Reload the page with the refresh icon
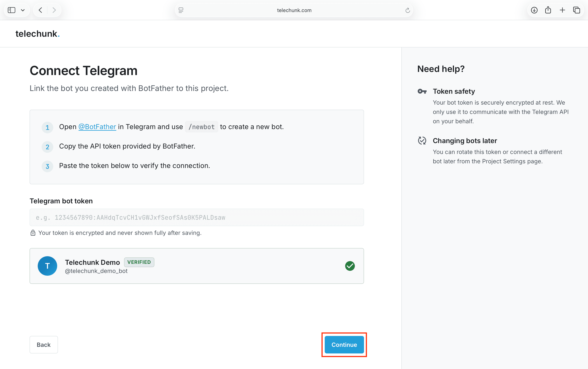This screenshot has width=588, height=369. point(407,10)
